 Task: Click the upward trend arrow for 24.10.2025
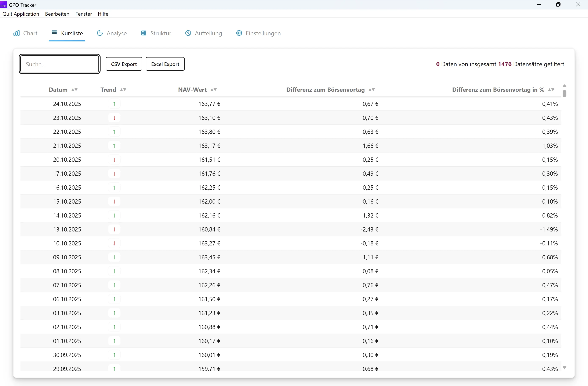pyautogui.click(x=114, y=104)
